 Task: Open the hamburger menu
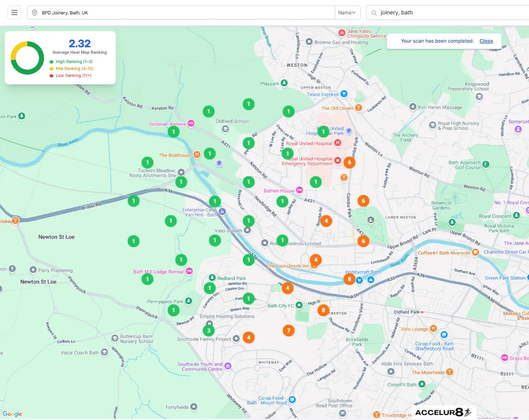(x=14, y=13)
